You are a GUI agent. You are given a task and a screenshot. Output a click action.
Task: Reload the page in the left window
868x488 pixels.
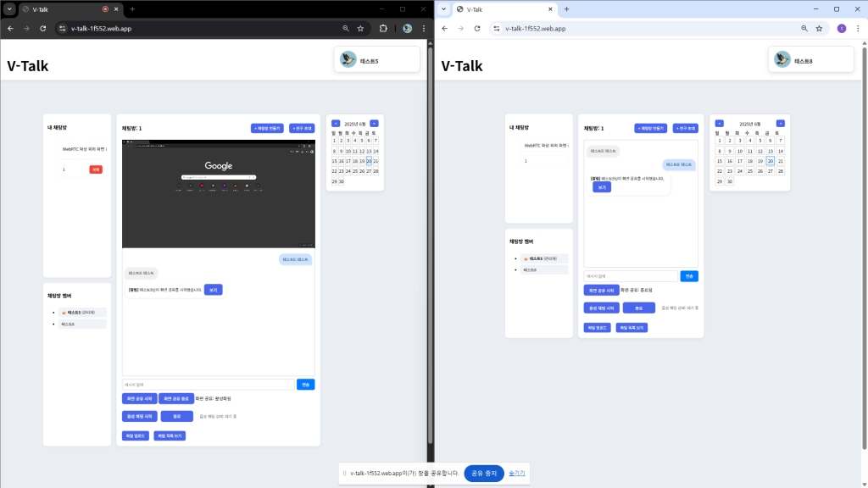42,28
